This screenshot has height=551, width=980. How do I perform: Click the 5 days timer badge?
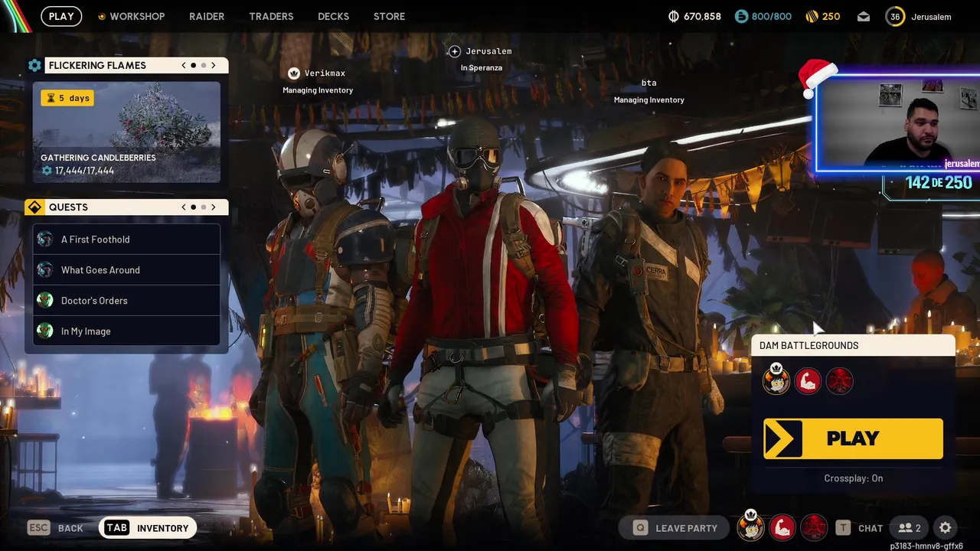(x=67, y=98)
